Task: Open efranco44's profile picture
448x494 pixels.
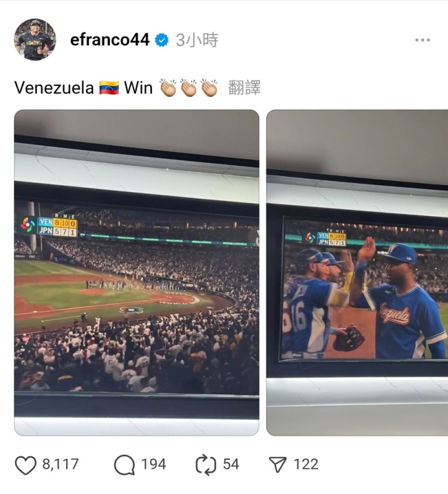Action: point(35,40)
